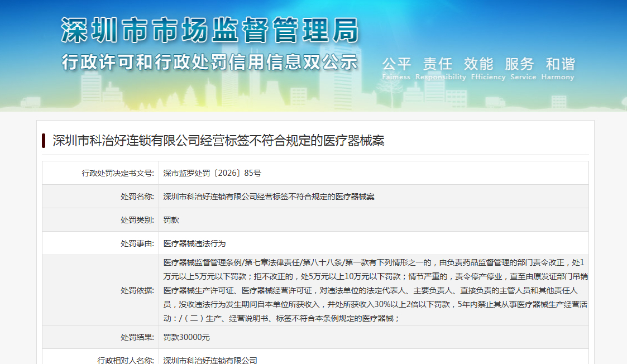Select document number 深市监罗处罚〔2026〕85号
The height and width of the screenshot is (364, 627).
[212, 173]
